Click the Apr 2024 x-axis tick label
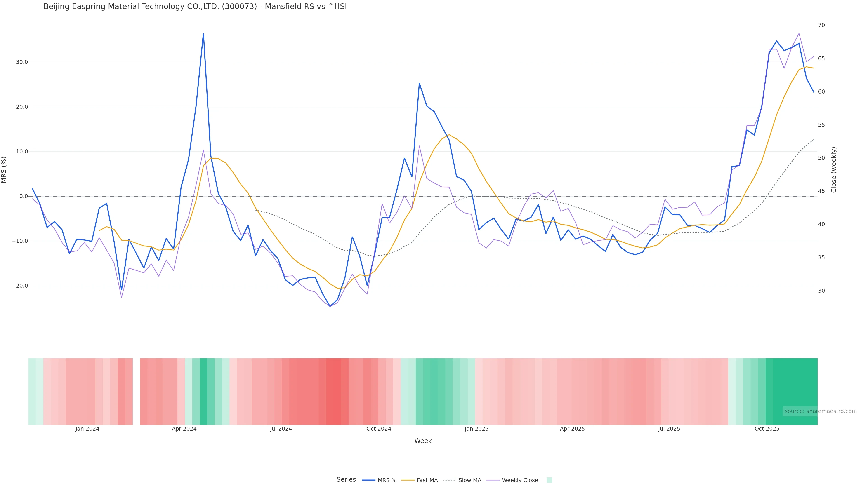The image size is (868, 488). pos(184,429)
